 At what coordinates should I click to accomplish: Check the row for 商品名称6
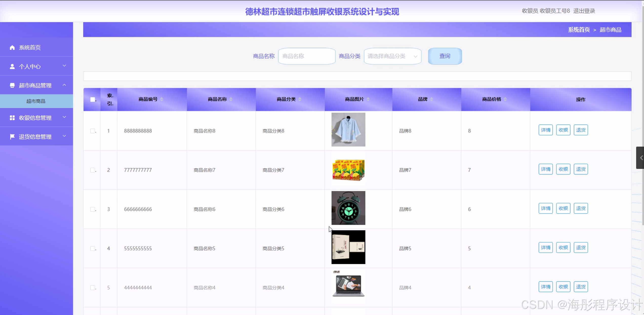pos(93,209)
